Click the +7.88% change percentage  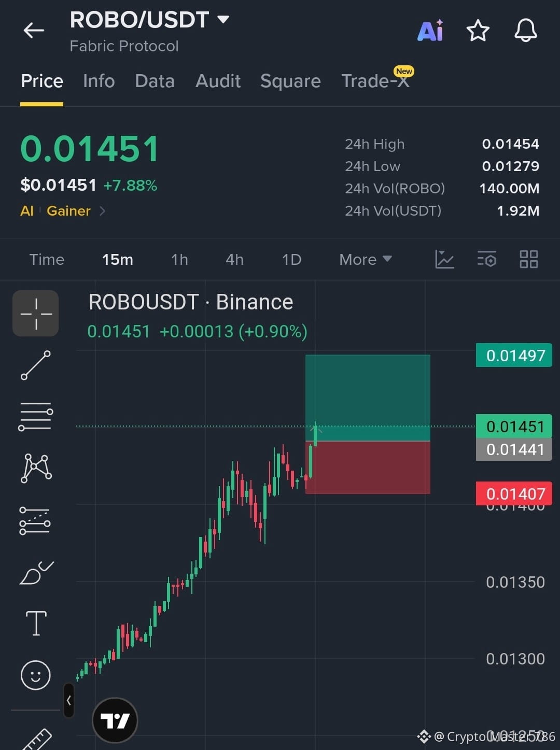(130, 186)
